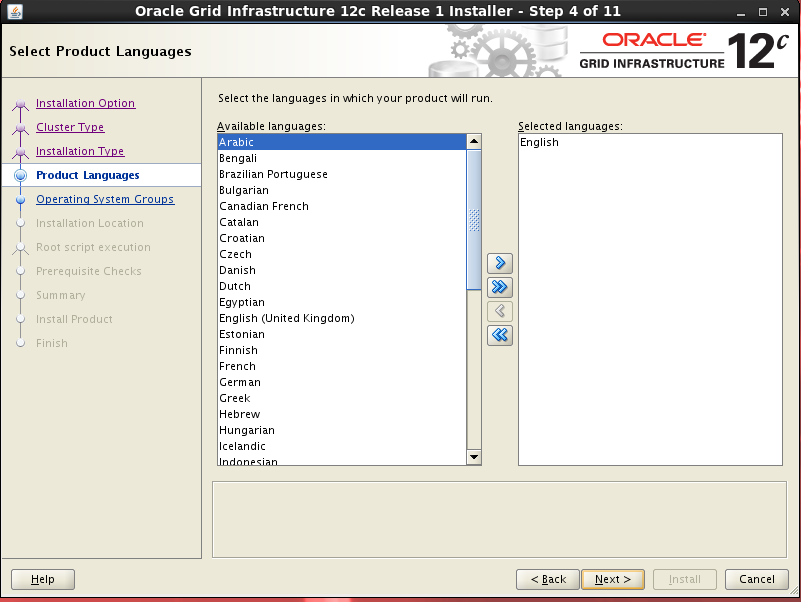Move selected language to the Selected list
This screenshot has width=801, height=602.
[500, 263]
